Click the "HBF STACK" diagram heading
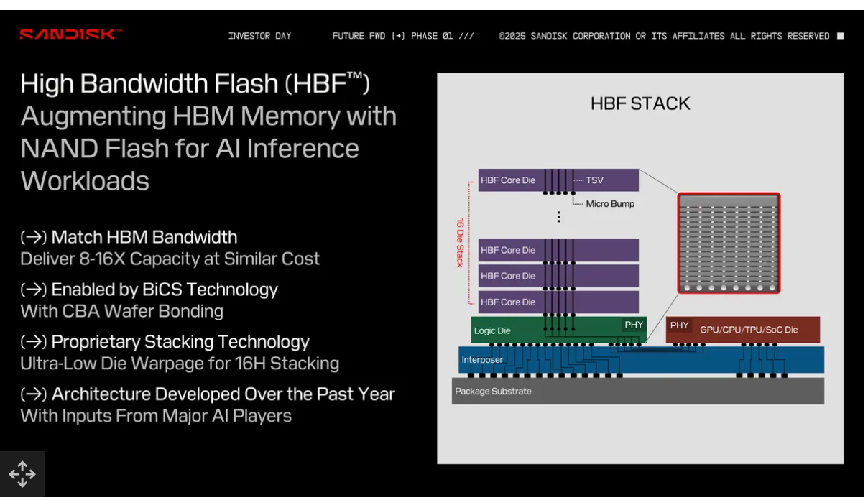 pos(640,103)
